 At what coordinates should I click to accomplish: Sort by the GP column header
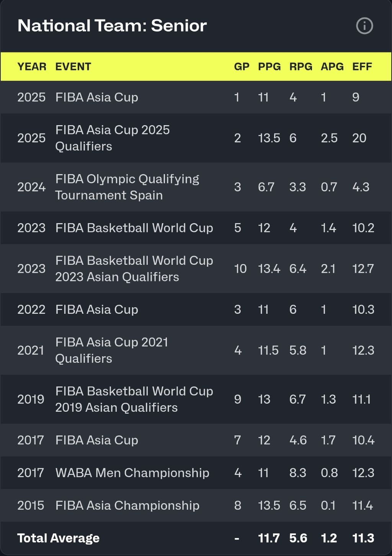[x=242, y=67]
